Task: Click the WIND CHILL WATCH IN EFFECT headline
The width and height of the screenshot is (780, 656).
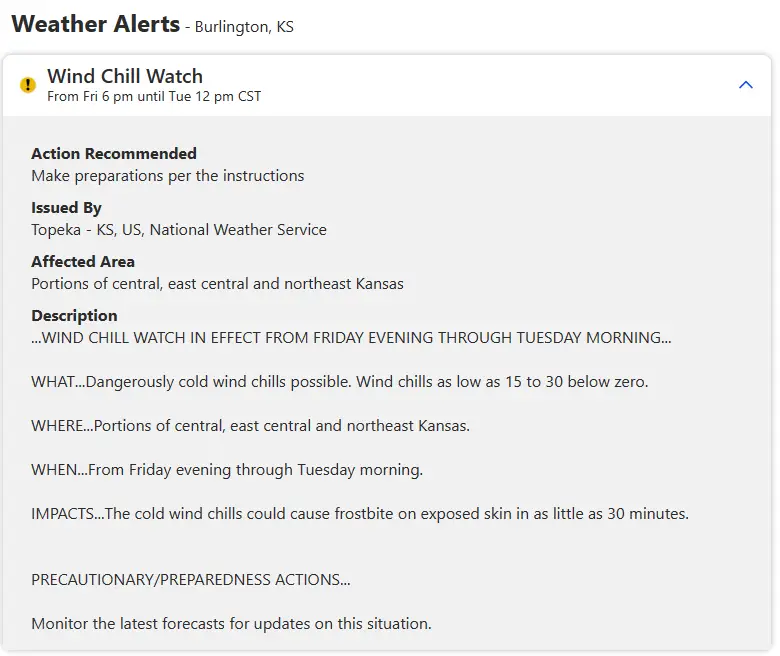Action: coord(351,338)
